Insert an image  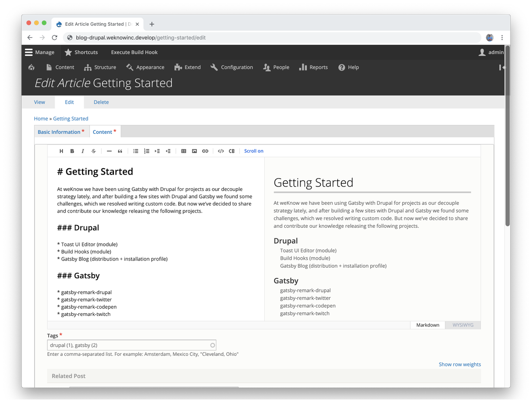(194, 151)
